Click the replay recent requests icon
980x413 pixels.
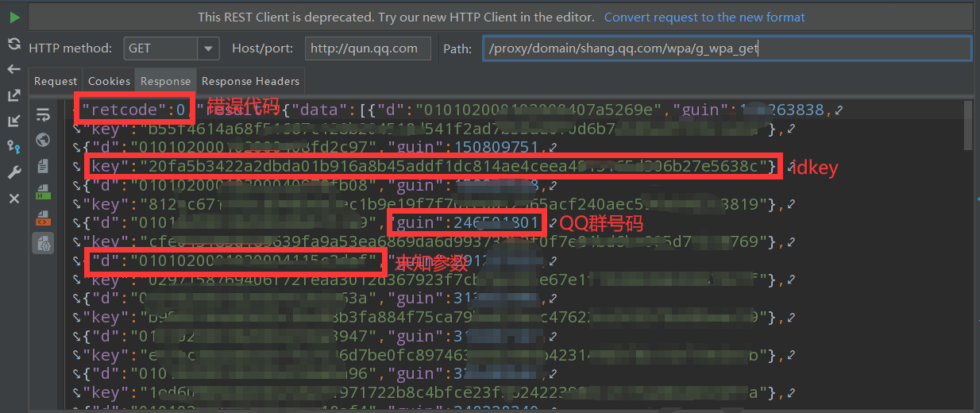point(14,44)
